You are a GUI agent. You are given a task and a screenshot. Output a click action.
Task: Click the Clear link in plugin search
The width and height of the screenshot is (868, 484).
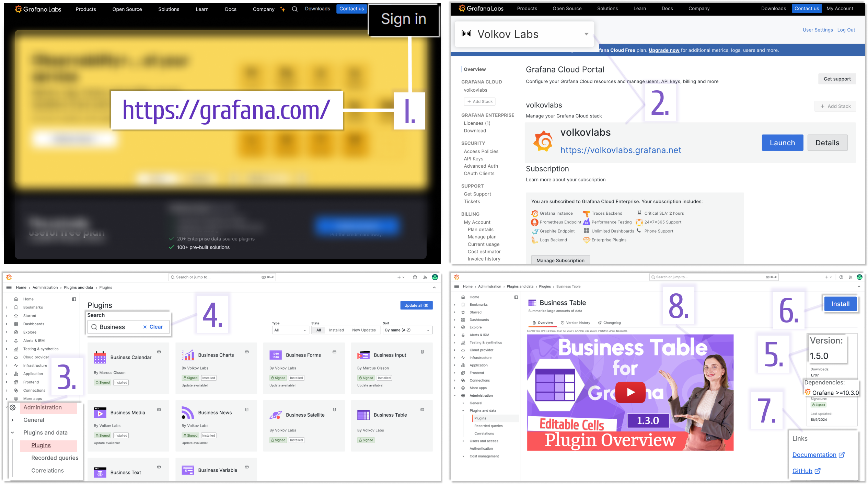click(153, 327)
